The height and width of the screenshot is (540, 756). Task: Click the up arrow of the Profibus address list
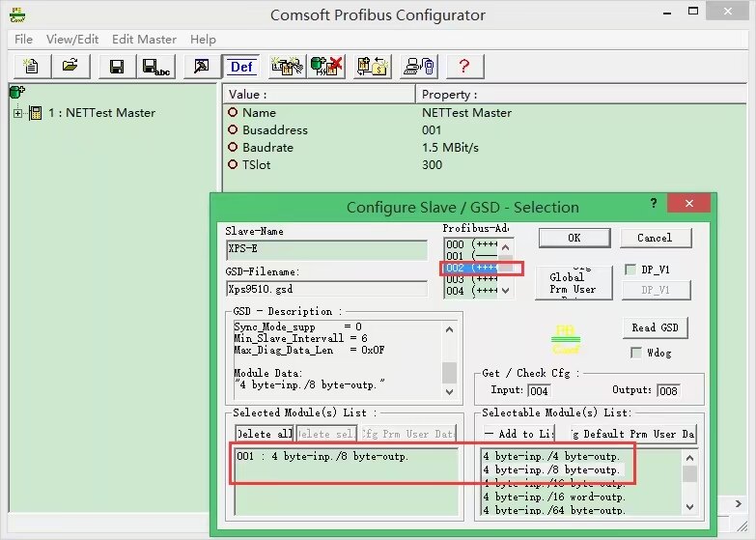click(x=505, y=247)
